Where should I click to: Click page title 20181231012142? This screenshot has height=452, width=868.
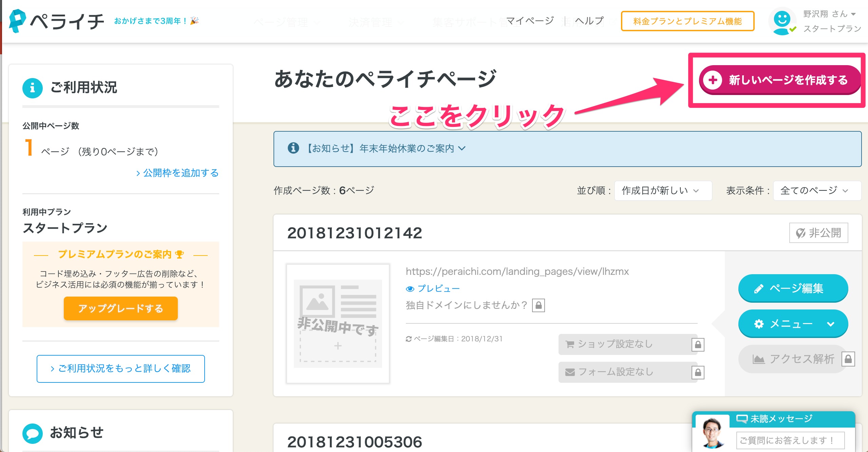point(355,233)
